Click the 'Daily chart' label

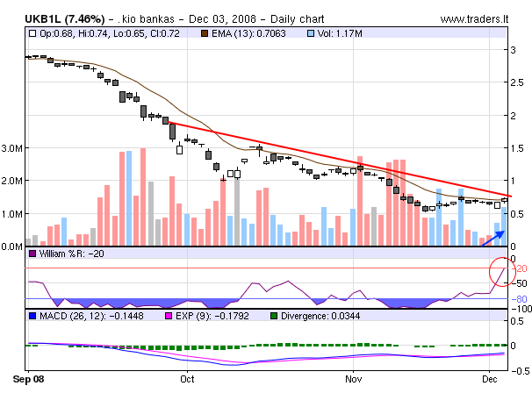click(298, 19)
